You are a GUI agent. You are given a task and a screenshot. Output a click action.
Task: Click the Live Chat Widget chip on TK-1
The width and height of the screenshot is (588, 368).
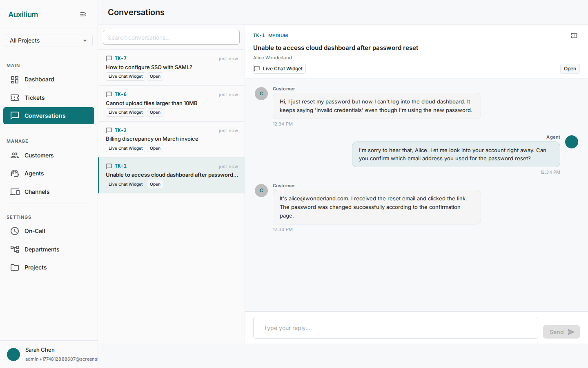click(125, 184)
